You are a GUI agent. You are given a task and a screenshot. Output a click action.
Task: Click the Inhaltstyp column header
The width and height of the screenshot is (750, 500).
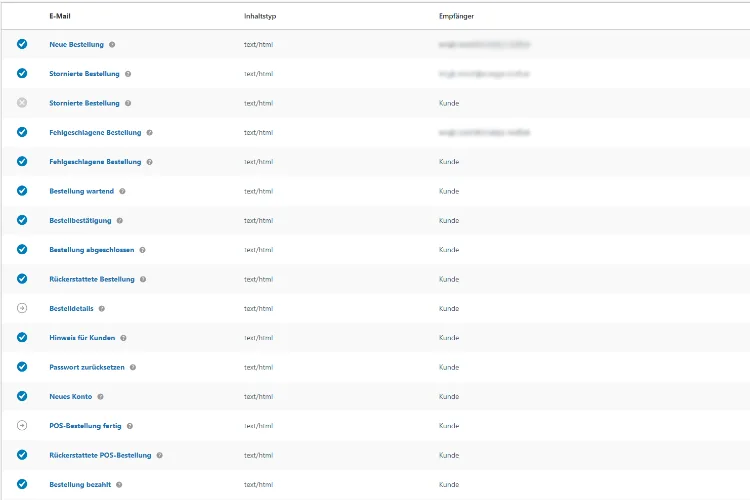click(x=260, y=16)
